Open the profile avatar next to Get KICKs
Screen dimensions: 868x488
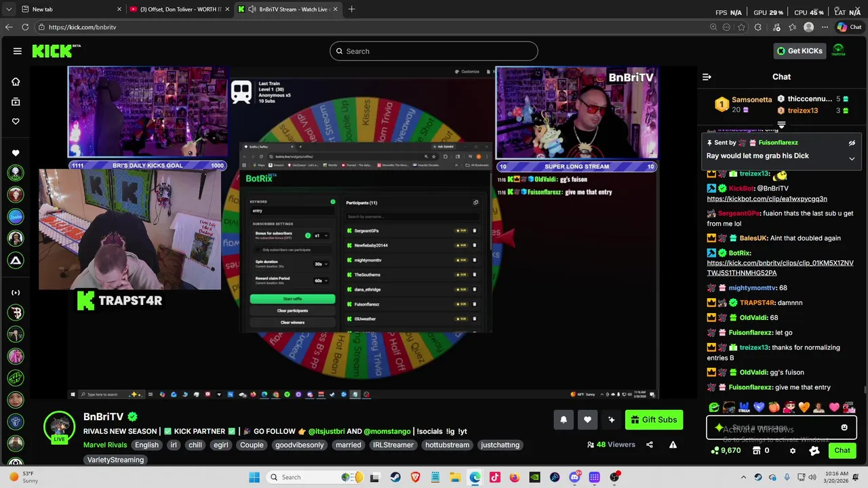coord(838,51)
